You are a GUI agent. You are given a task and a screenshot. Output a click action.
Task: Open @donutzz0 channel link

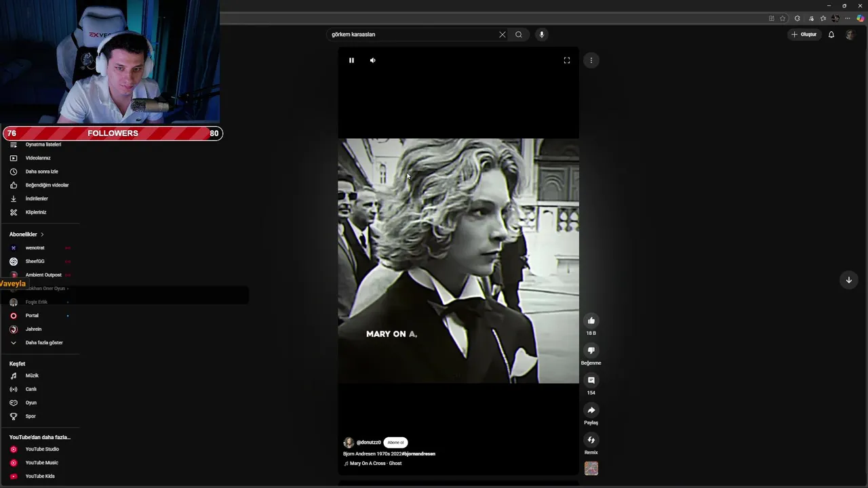pos(369,443)
